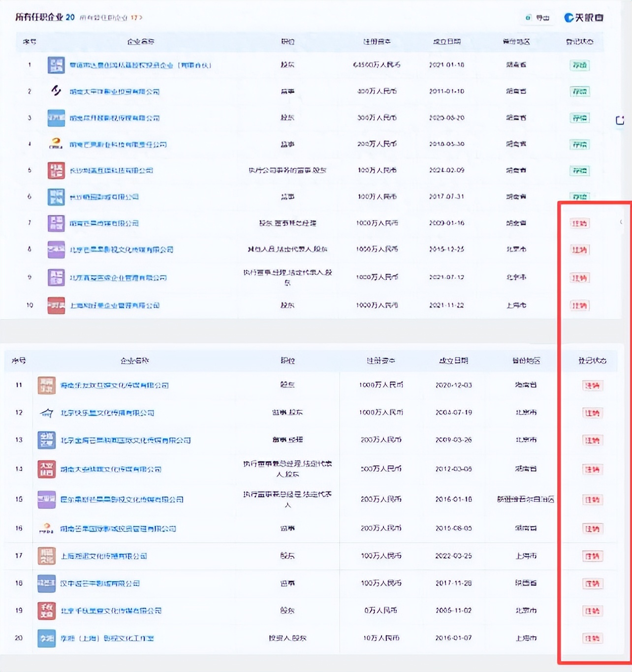Click the green status tag in row 1

point(579,65)
